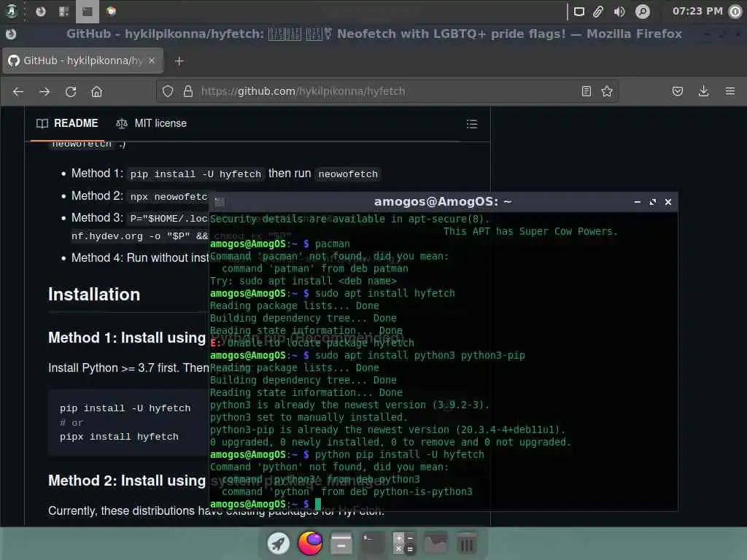Open search magnifier in top panel
The width and height of the screenshot is (747, 560).
click(642, 12)
